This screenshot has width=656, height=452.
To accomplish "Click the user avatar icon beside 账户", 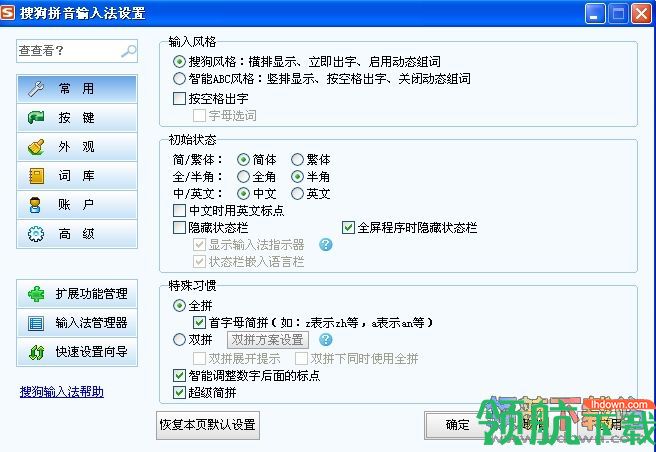I will [36, 205].
